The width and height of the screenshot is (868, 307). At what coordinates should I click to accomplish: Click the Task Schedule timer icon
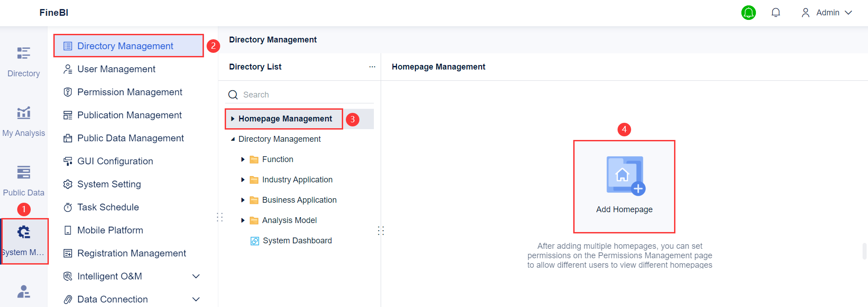(68, 207)
